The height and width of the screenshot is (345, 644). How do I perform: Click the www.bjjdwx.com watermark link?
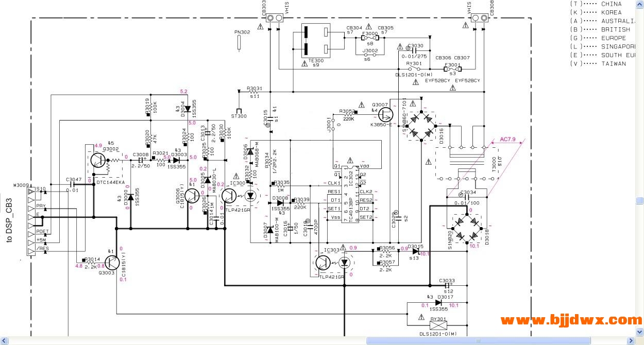pos(571,320)
